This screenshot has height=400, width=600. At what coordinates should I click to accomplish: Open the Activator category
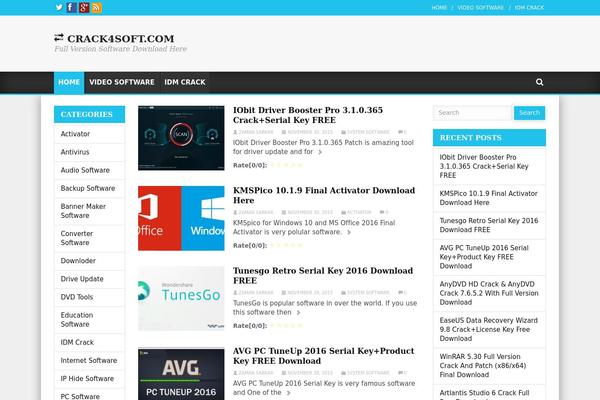click(x=75, y=134)
